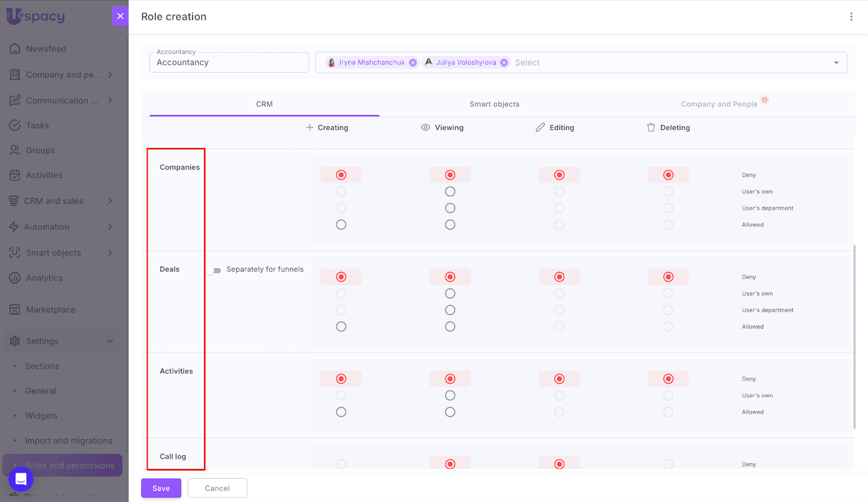This screenshot has height=502, width=868.
Task: Switch to Company and People tab
Action: click(x=719, y=104)
